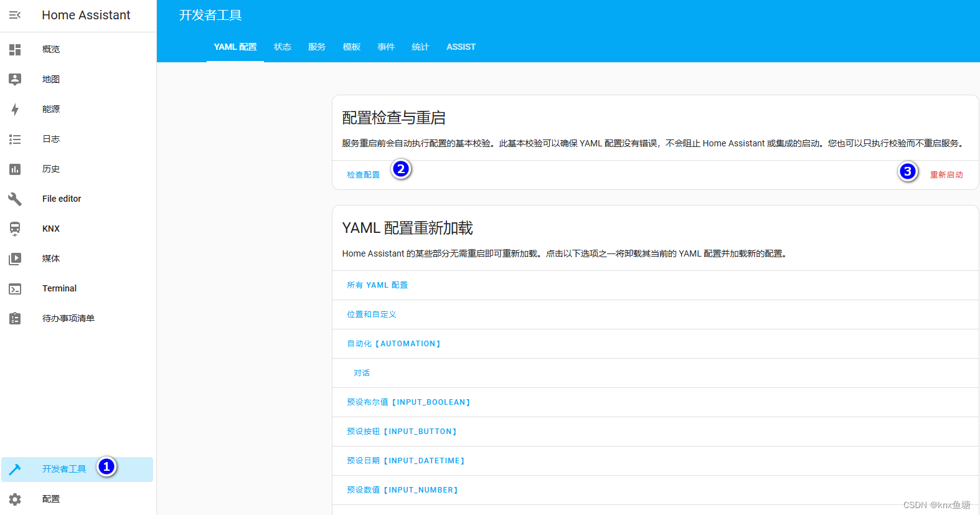Open the KNX panel
The image size is (980, 515).
77,229
